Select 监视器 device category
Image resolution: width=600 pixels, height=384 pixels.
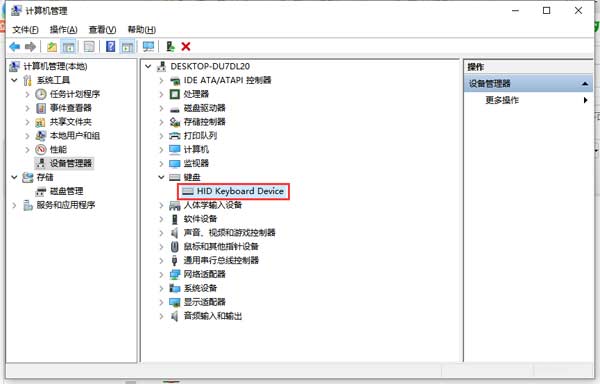(196, 163)
